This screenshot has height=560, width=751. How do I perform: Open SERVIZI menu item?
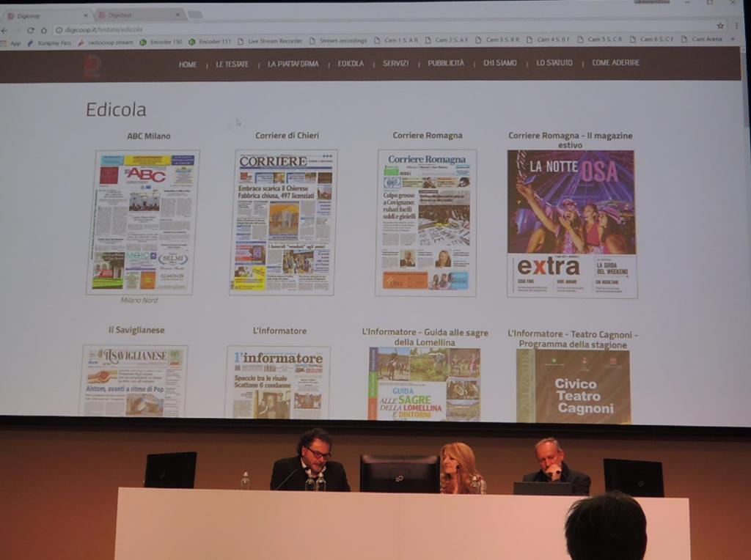pyautogui.click(x=395, y=63)
